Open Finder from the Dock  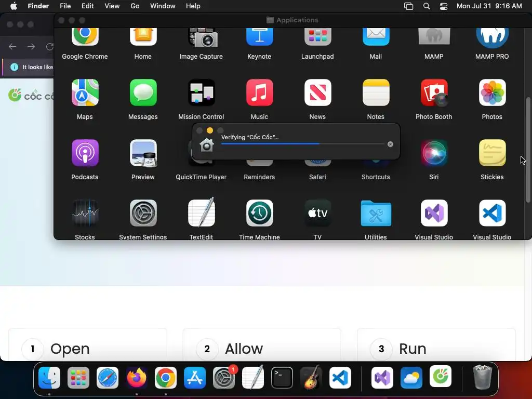point(49,378)
